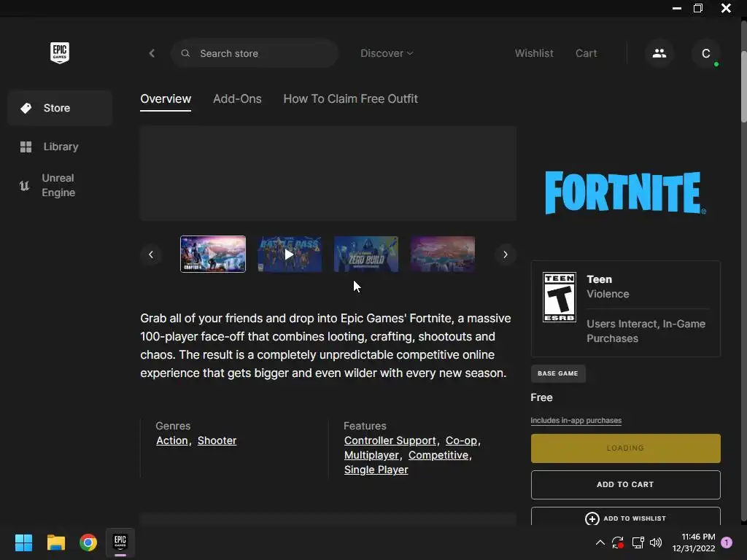The height and width of the screenshot is (560, 747).
Task: Click the Single Player feature link
Action: coord(376,470)
